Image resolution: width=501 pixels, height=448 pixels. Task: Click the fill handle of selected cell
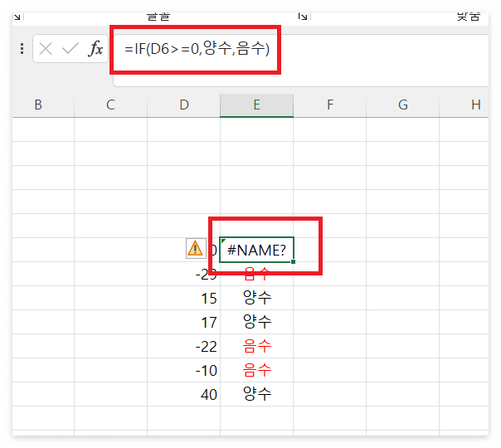[x=293, y=261]
